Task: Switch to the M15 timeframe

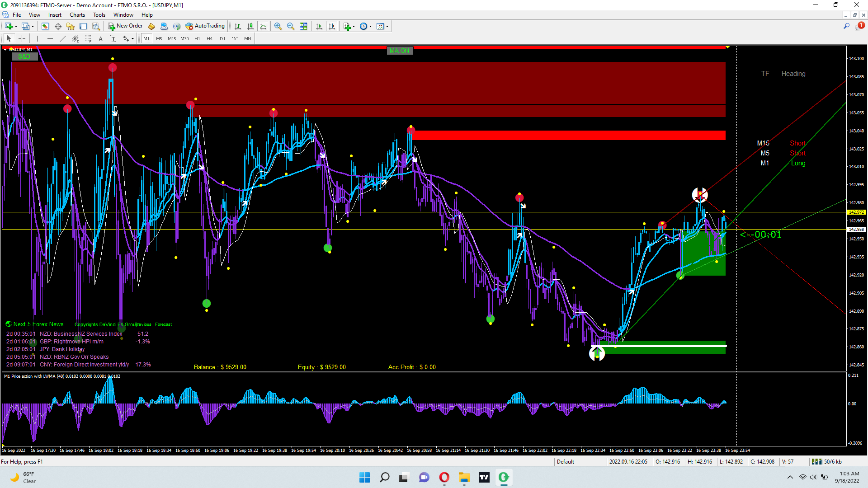Action: (x=172, y=38)
